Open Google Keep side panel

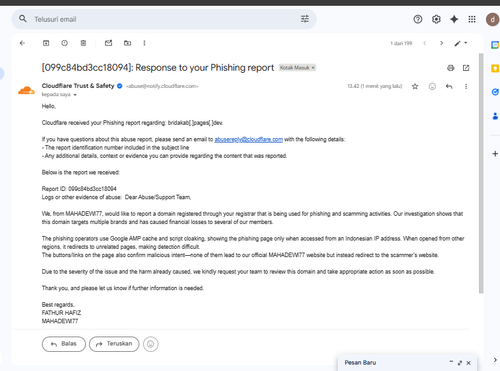tap(495, 68)
